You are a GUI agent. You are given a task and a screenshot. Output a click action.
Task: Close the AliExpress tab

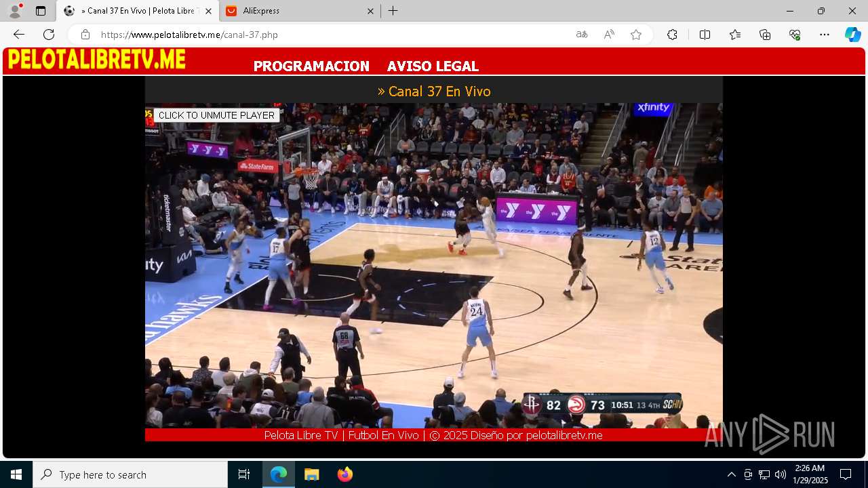tap(370, 11)
